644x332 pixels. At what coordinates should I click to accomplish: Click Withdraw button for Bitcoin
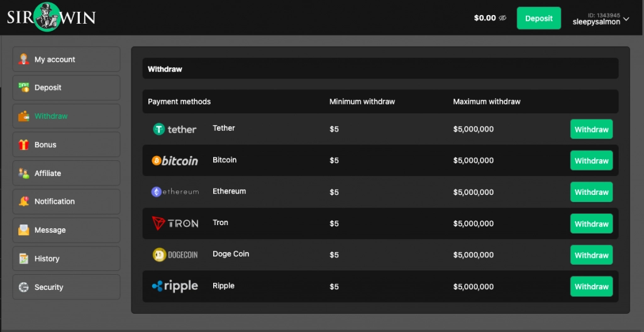(591, 161)
